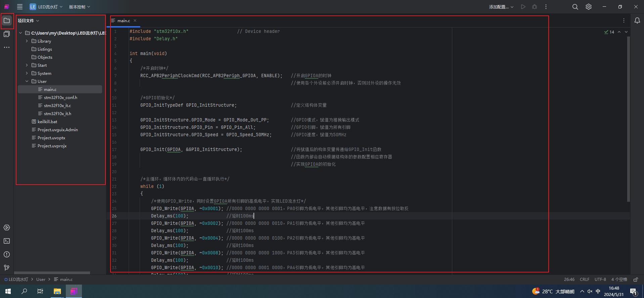Viewport: 644px width, 298px height.
Task: Open the Project tool window folder icon
Action: point(7,21)
